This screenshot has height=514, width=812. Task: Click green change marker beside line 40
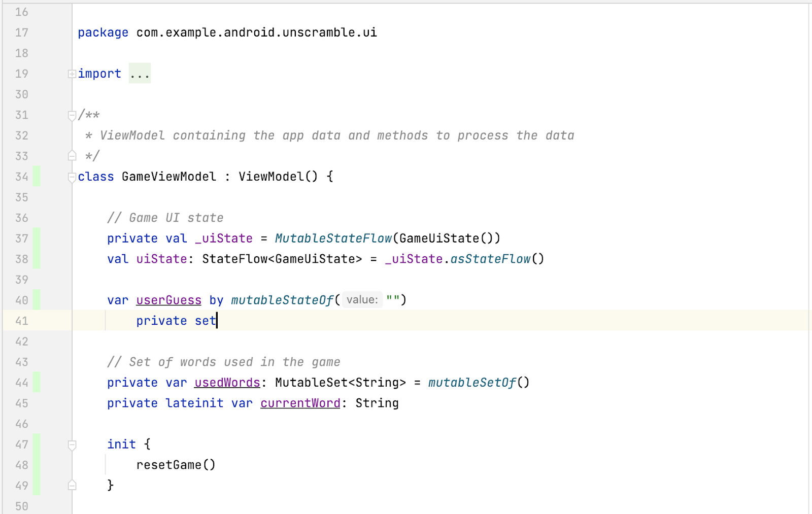coord(37,300)
